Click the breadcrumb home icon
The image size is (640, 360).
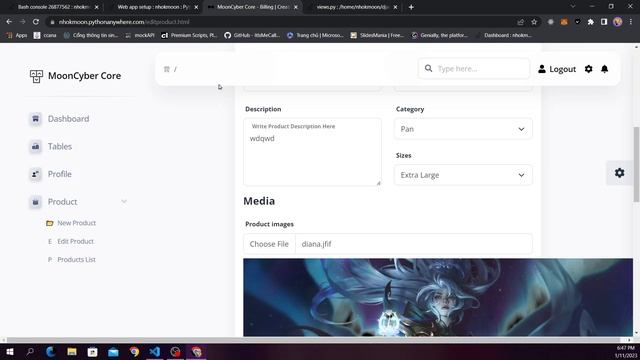[167, 69]
